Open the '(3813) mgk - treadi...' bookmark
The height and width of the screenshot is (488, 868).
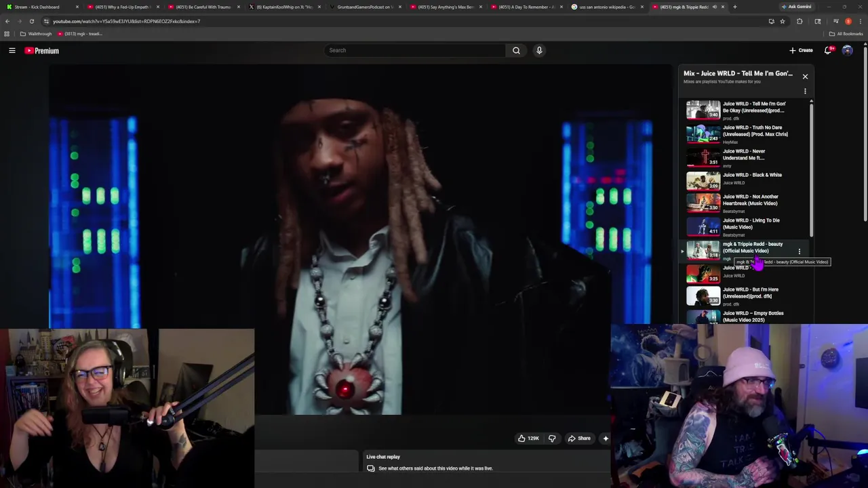tap(80, 34)
